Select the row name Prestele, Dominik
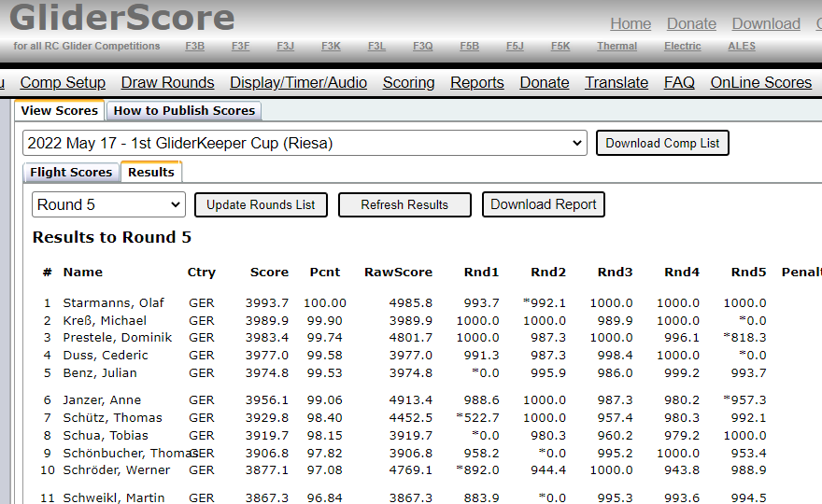The image size is (822, 504). pyautogui.click(x=118, y=337)
